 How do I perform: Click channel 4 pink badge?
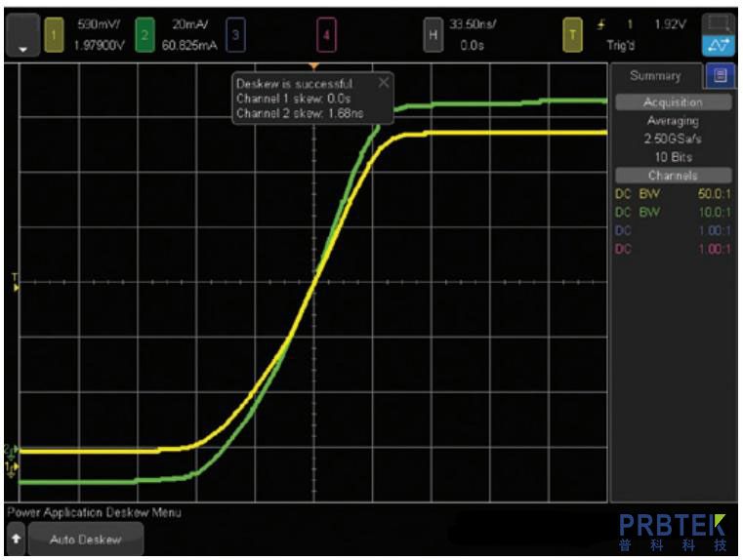click(326, 35)
